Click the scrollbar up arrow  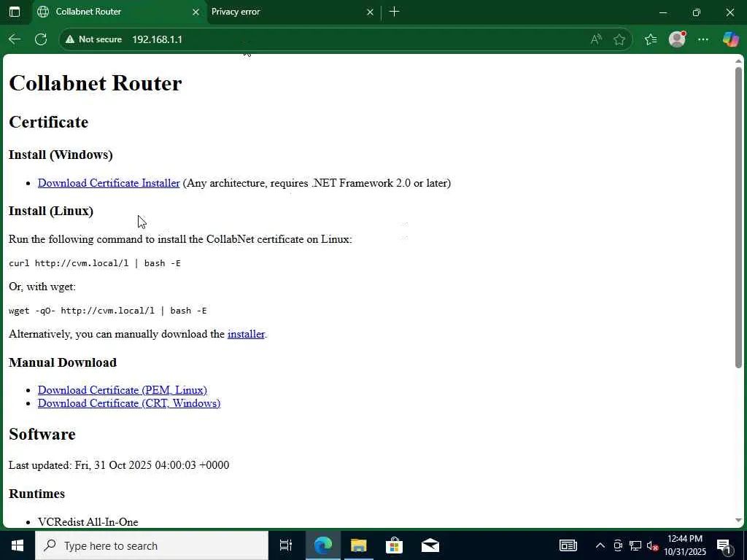(738, 61)
